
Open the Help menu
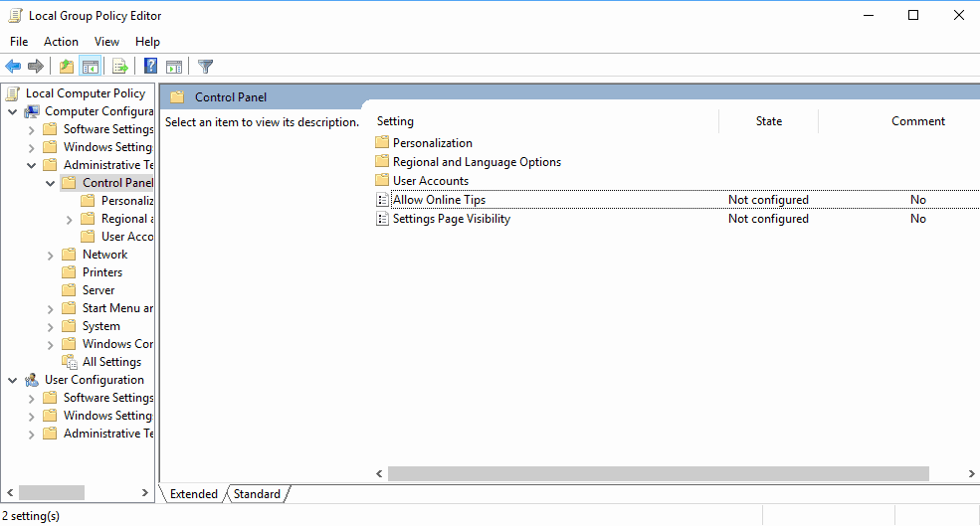[147, 41]
